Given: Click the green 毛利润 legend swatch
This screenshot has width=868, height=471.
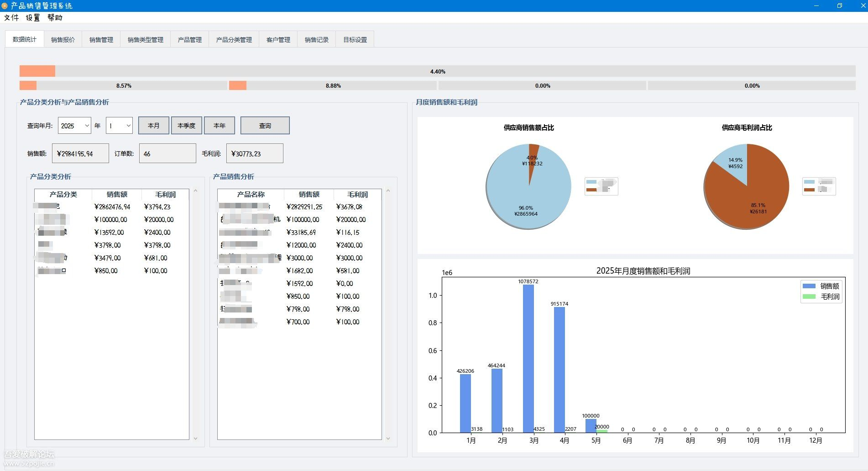Looking at the screenshot, I should [809, 296].
